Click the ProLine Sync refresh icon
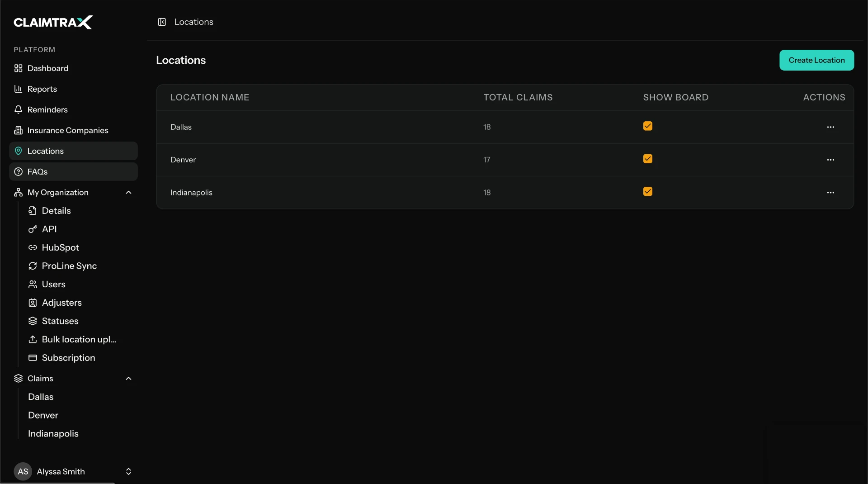The image size is (868, 484). coord(33,266)
